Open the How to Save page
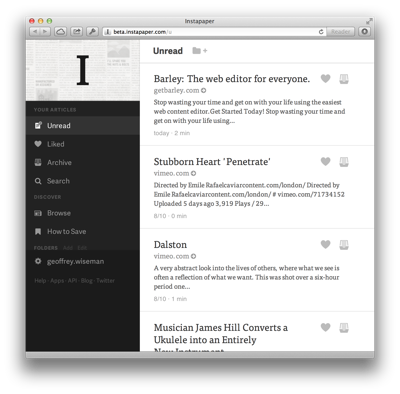Viewport: 400px width, 394px height. 83,231
